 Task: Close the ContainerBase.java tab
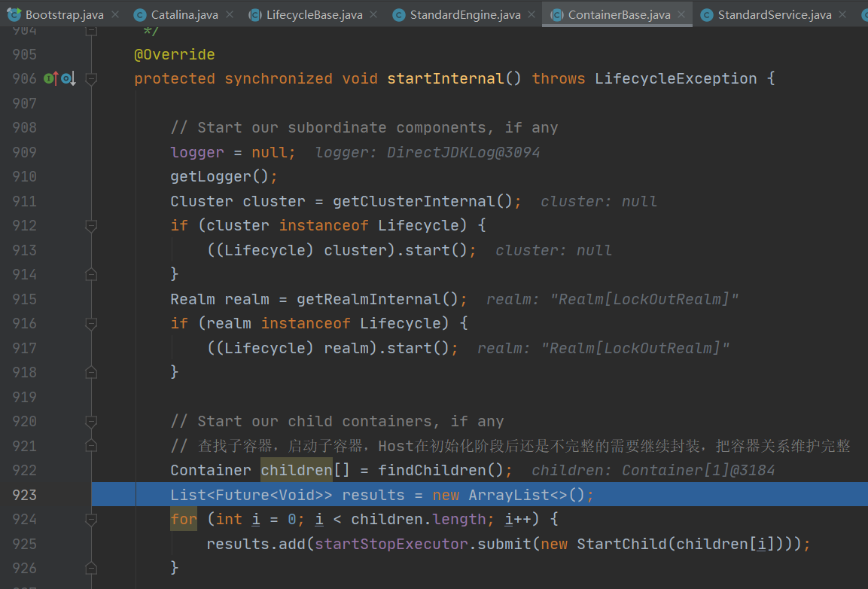click(x=681, y=14)
